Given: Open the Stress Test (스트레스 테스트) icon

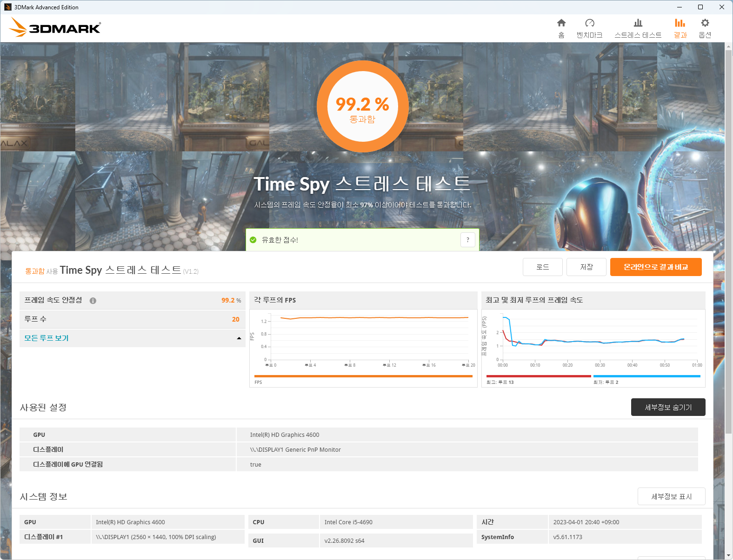Looking at the screenshot, I should (x=638, y=23).
